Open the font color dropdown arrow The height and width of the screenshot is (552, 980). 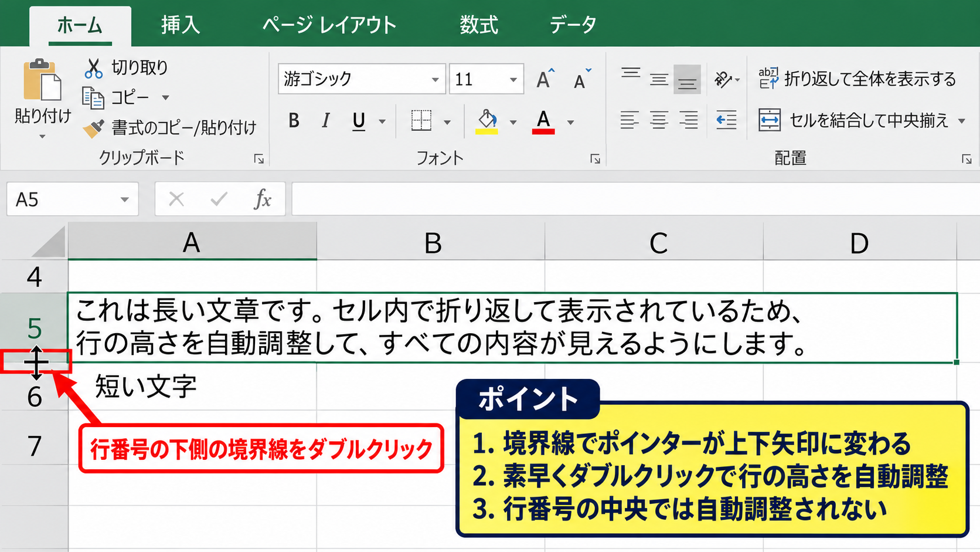pyautogui.click(x=570, y=123)
